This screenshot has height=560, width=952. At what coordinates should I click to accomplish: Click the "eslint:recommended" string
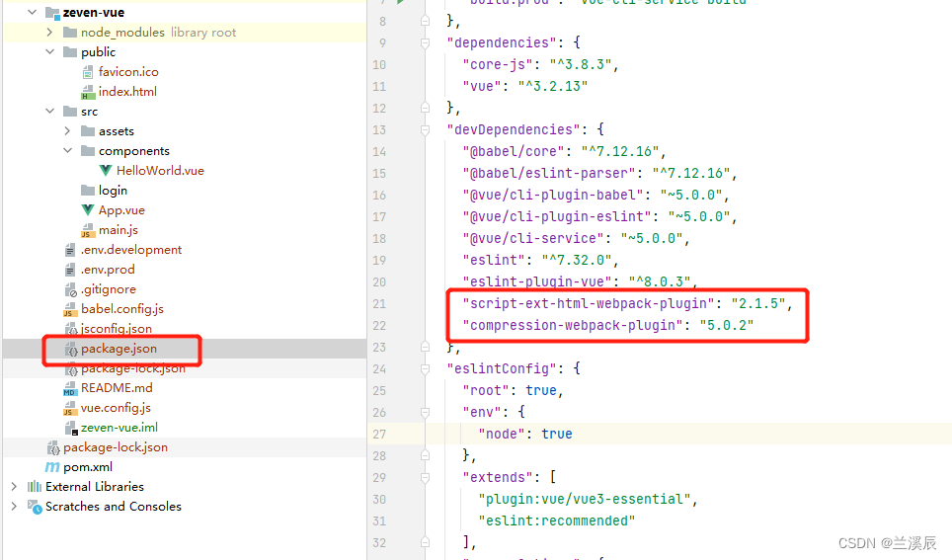[x=557, y=521]
